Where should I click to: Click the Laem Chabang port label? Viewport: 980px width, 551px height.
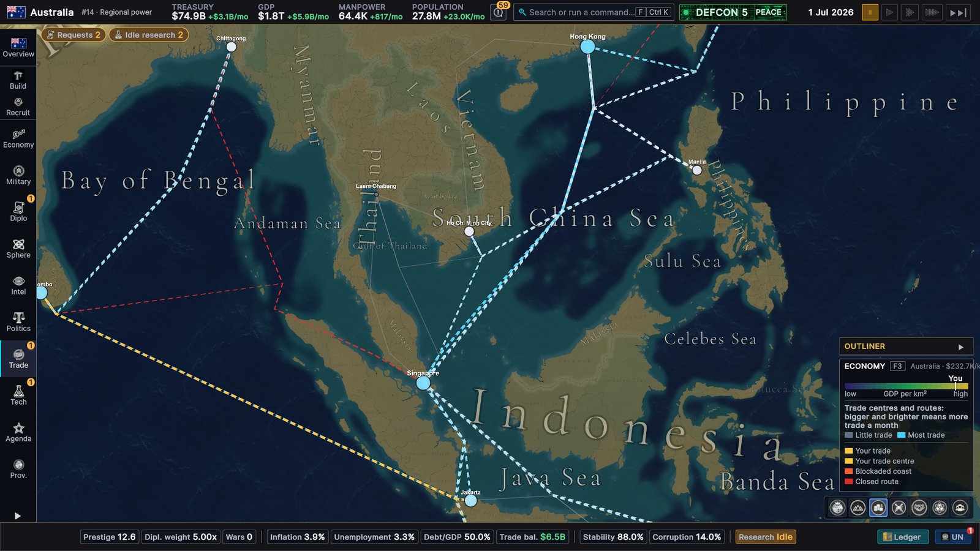coord(376,186)
